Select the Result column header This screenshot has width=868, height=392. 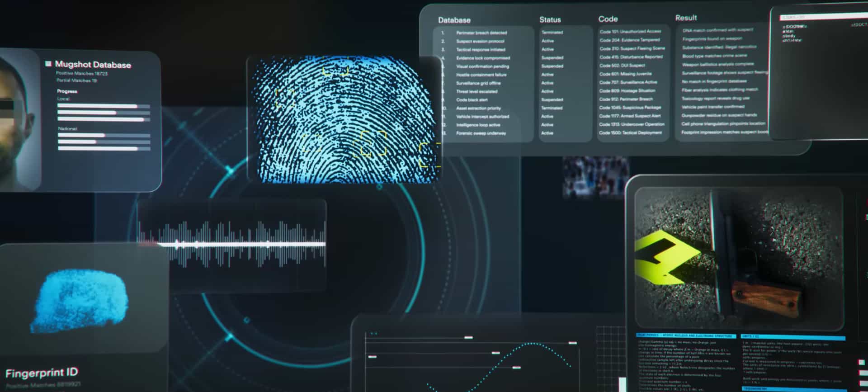point(686,18)
